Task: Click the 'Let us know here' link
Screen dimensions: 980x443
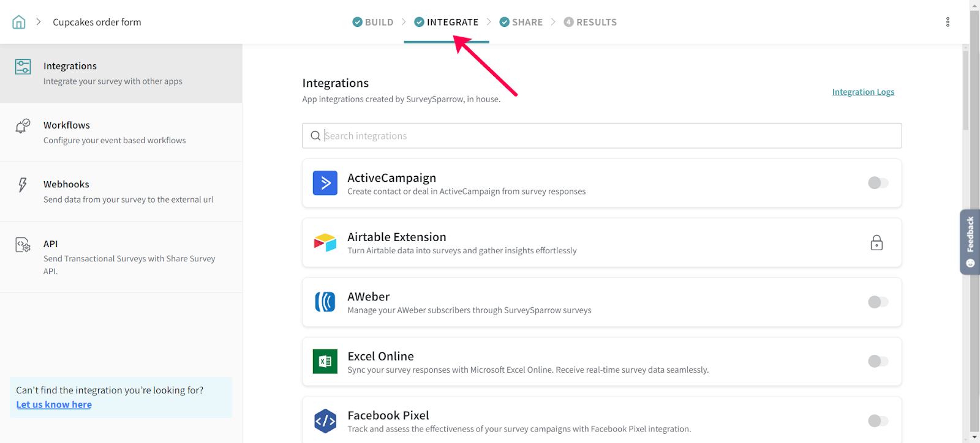Action: pos(54,404)
